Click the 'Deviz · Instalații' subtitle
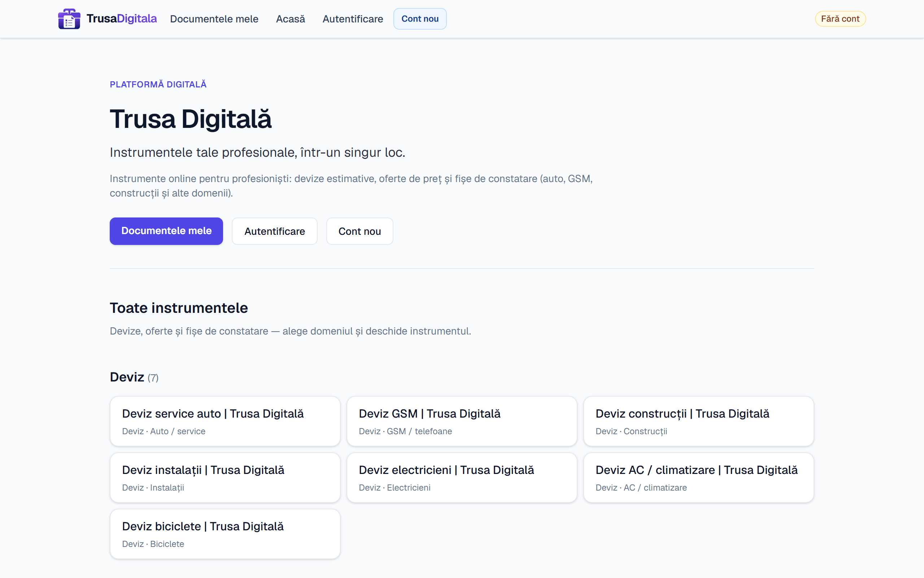924x578 pixels. coord(153,488)
